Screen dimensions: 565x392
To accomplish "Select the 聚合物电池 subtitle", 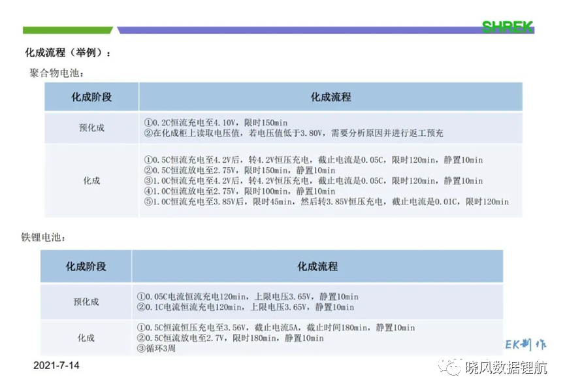I will [57, 73].
